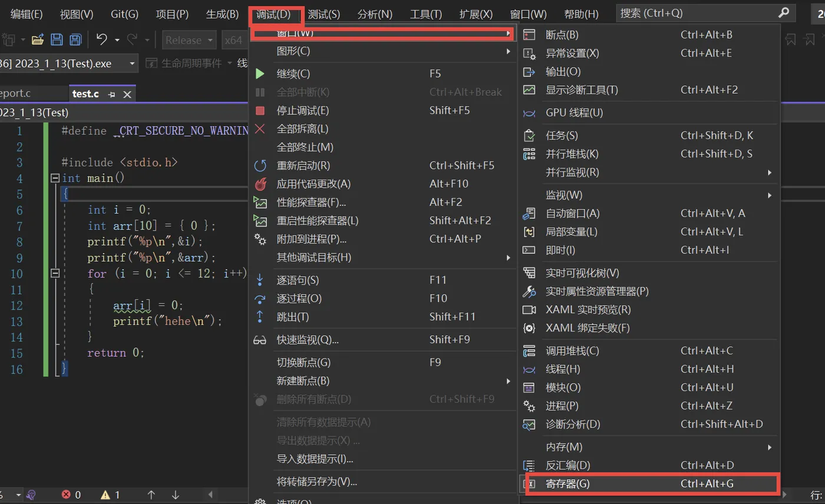
Task: Expand the 并行监视(R) submenu
Action: [649, 172]
